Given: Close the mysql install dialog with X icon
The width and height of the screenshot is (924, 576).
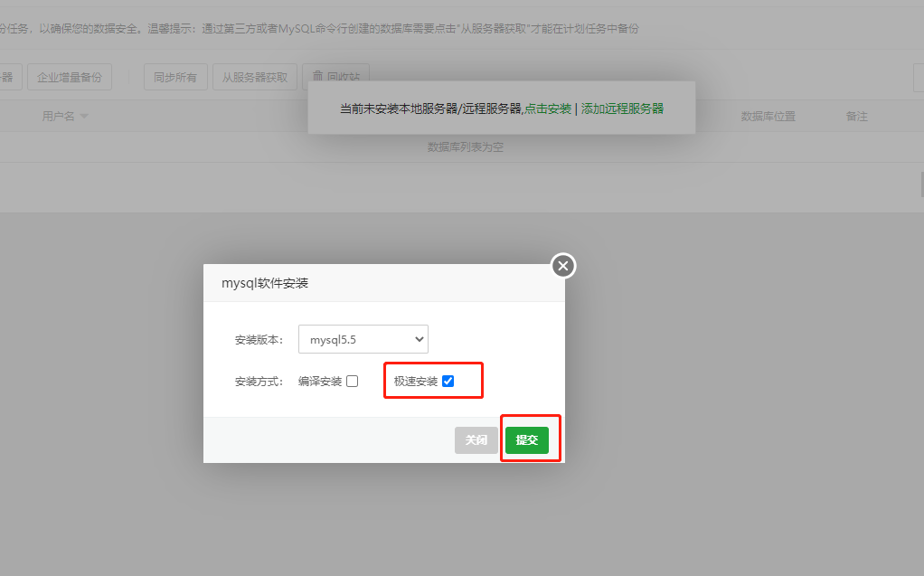Looking at the screenshot, I should (x=563, y=266).
